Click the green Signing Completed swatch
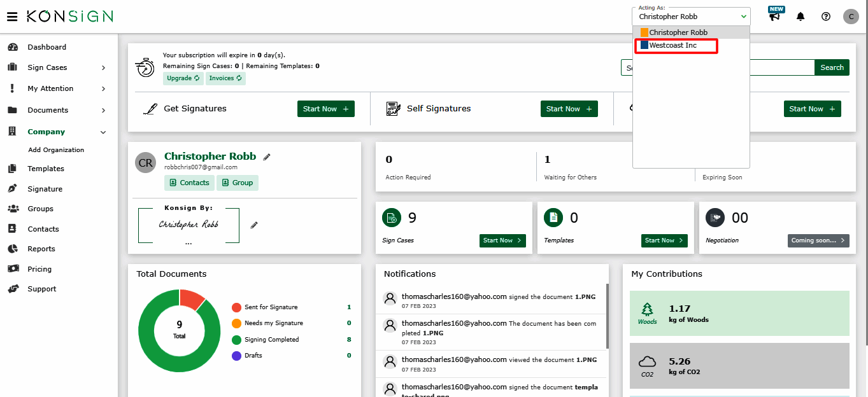Image resolution: width=868 pixels, height=397 pixels. click(x=237, y=340)
